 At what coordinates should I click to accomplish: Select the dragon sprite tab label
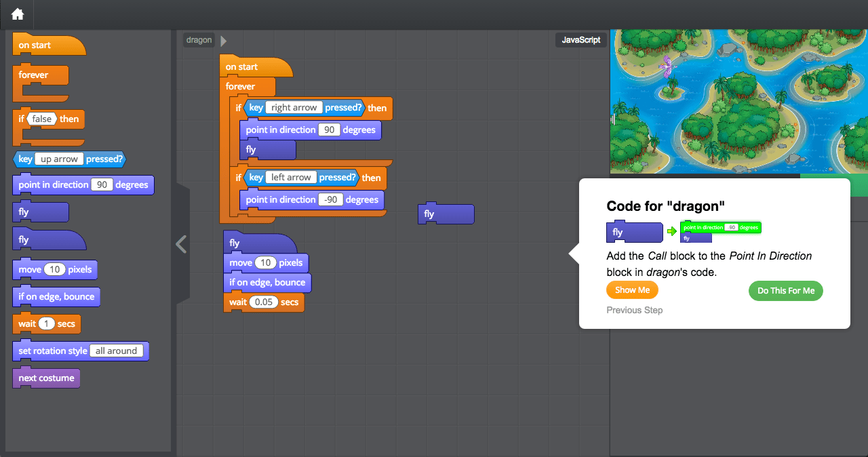199,40
